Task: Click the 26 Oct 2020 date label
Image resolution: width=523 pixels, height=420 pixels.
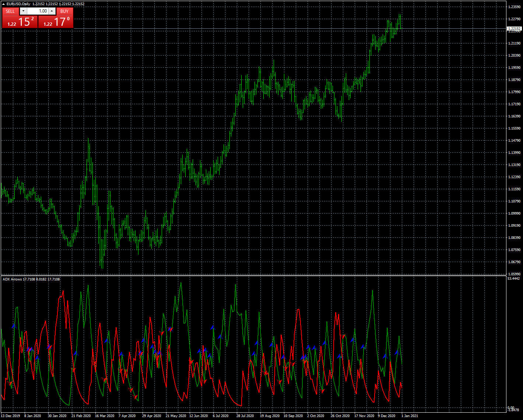Action: (340, 416)
